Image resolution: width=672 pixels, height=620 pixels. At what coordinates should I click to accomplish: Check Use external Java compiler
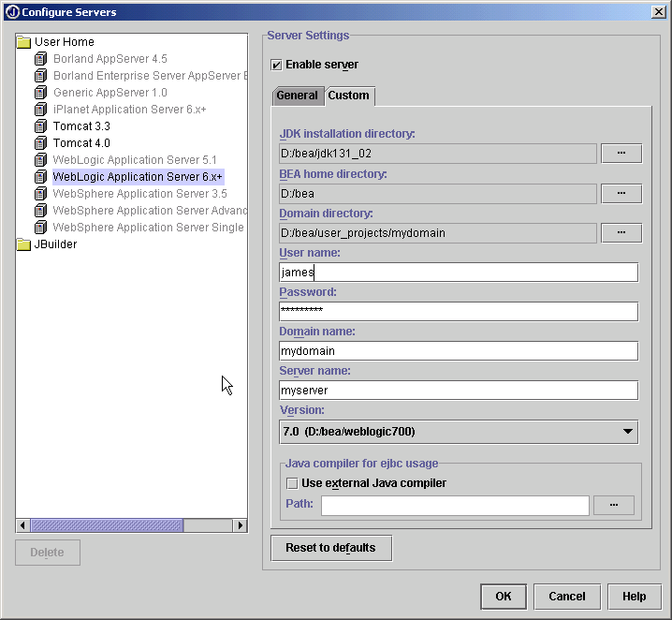(x=292, y=483)
